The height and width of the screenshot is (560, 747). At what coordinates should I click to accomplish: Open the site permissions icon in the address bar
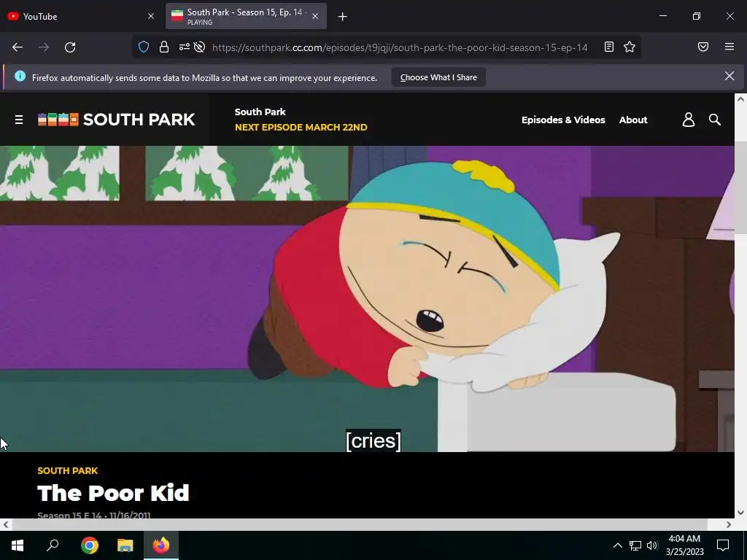coord(184,47)
